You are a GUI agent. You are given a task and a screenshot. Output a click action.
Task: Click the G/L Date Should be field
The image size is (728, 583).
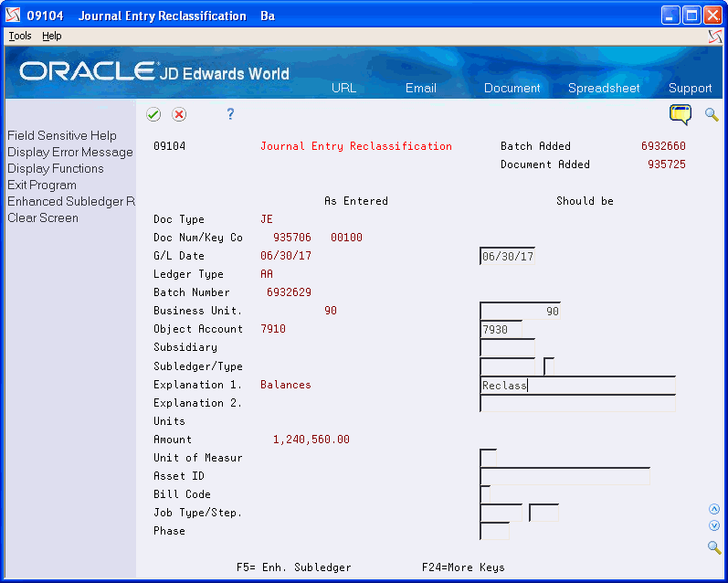click(x=507, y=256)
